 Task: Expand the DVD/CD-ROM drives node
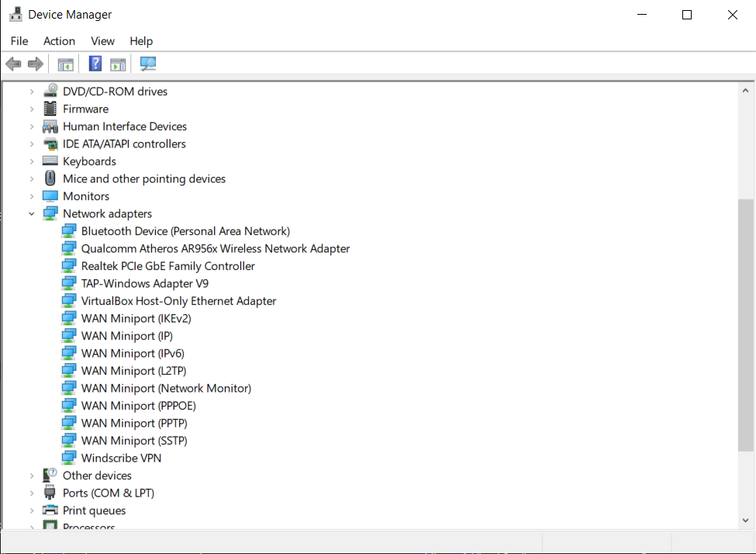tap(32, 92)
